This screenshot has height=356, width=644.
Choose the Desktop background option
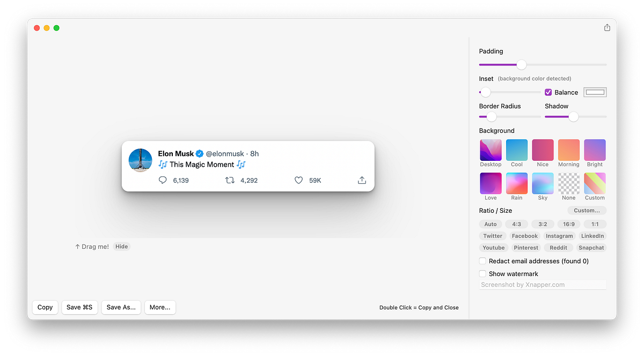point(491,150)
